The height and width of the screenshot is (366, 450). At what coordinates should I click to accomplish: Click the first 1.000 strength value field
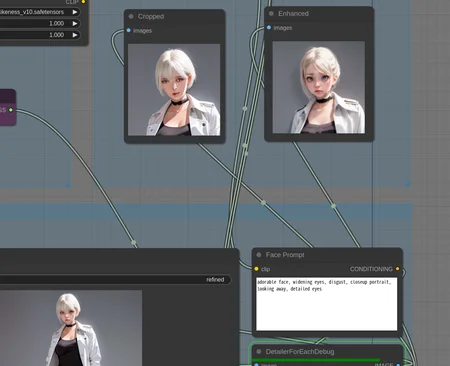click(39, 23)
